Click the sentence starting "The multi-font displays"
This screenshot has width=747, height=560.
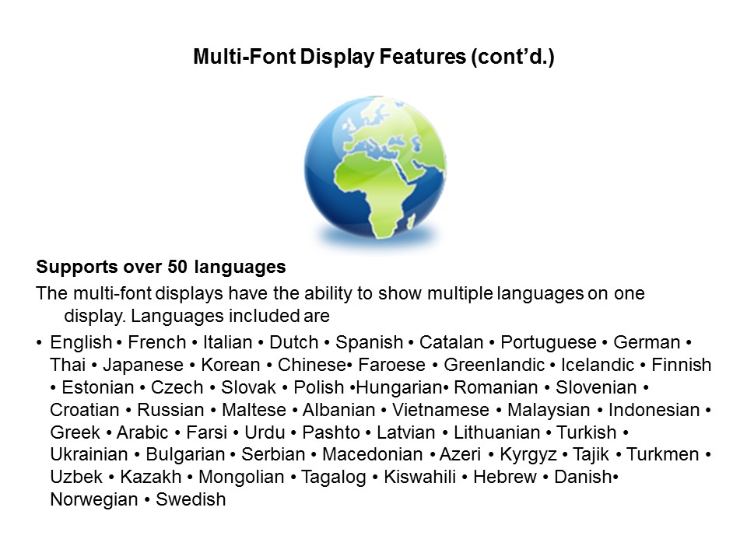pos(340,295)
